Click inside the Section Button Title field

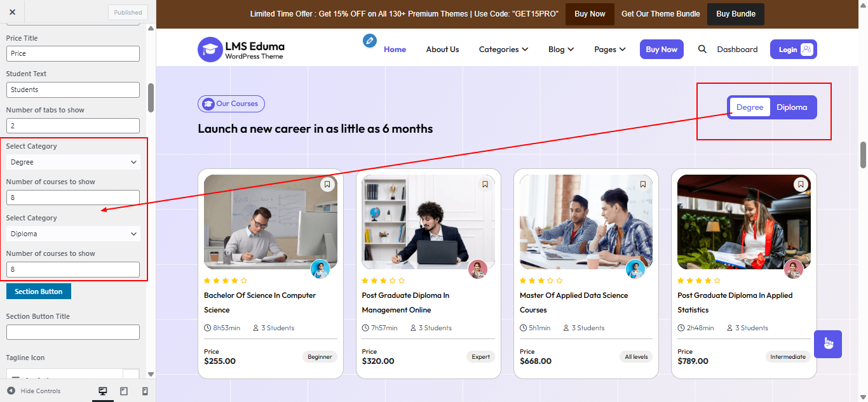[72, 332]
